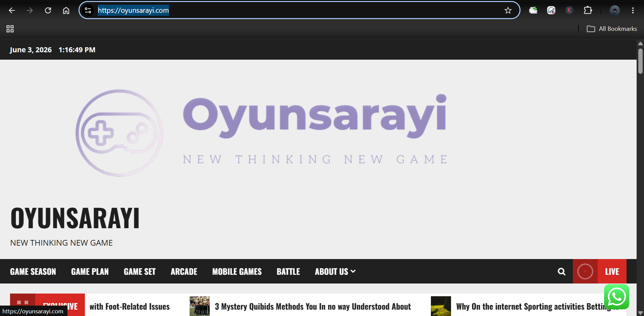This screenshot has width=644, height=316.
Task: Click the '1:16:49 PM' clock text
Action: (x=77, y=50)
